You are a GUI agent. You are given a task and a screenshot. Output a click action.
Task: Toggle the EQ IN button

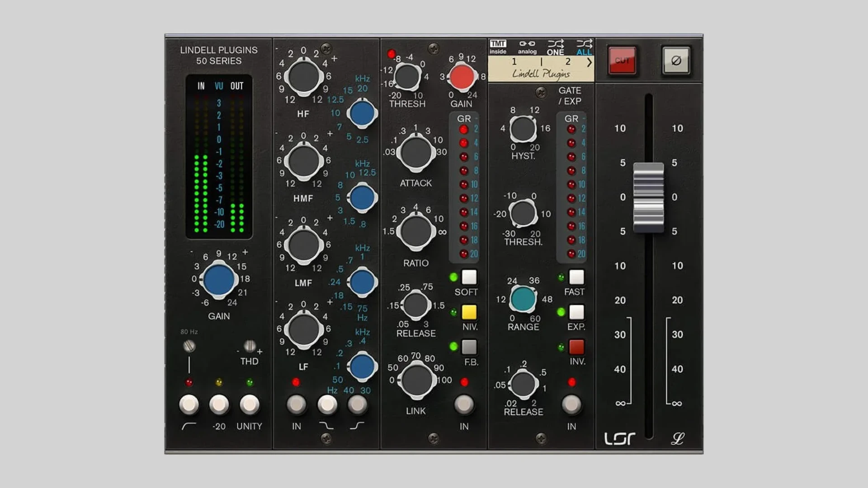[297, 404]
